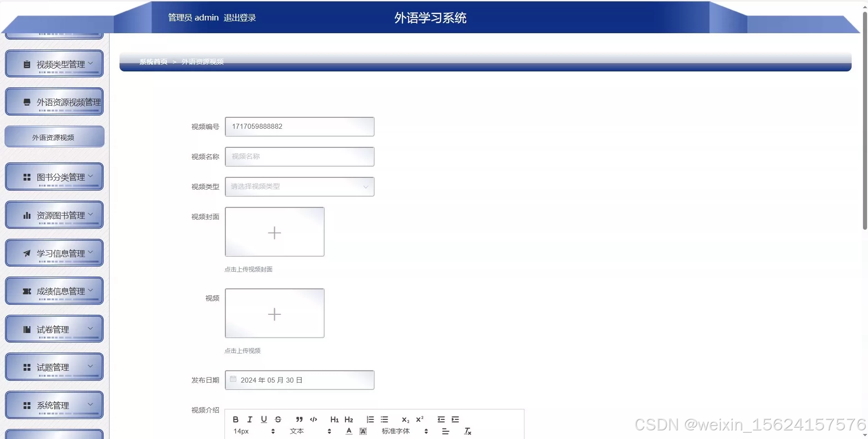Expand the 试卷管理 sidebar menu
Image resolution: width=868 pixels, height=439 pixels.
coord(54,329)
